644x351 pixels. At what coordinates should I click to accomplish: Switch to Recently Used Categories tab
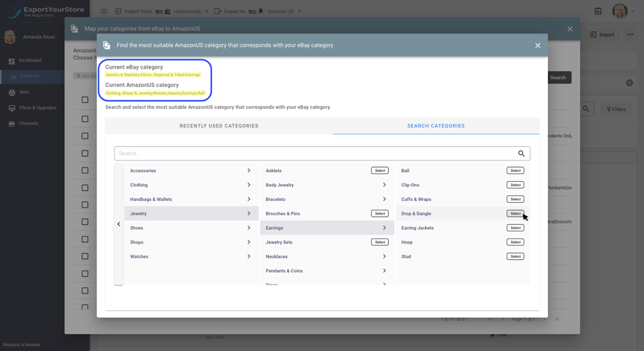(219, 126)
